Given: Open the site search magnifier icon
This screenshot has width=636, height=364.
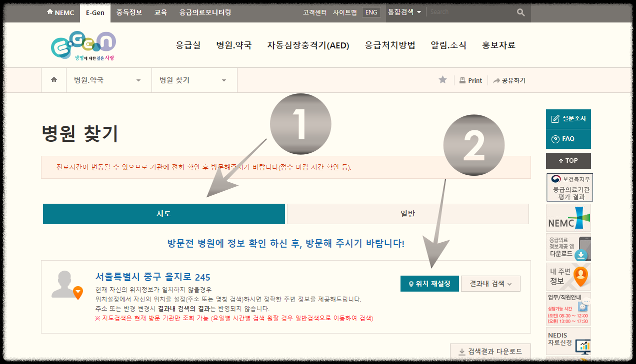Looking at the screenshot, I should click(x=520, y=11).
